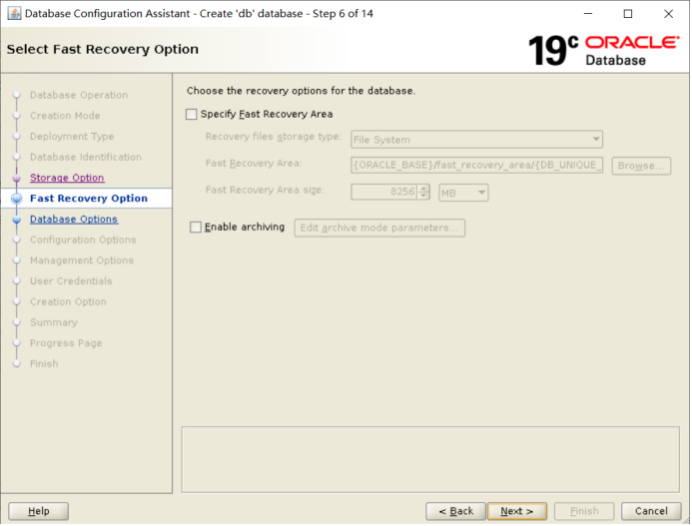Click the empty message area at bottom
692x526 pixels.
click(x=430, y=459)
